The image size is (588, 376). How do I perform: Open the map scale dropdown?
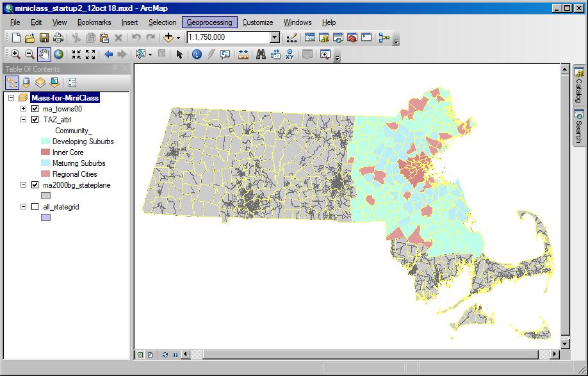pos(275,38)
